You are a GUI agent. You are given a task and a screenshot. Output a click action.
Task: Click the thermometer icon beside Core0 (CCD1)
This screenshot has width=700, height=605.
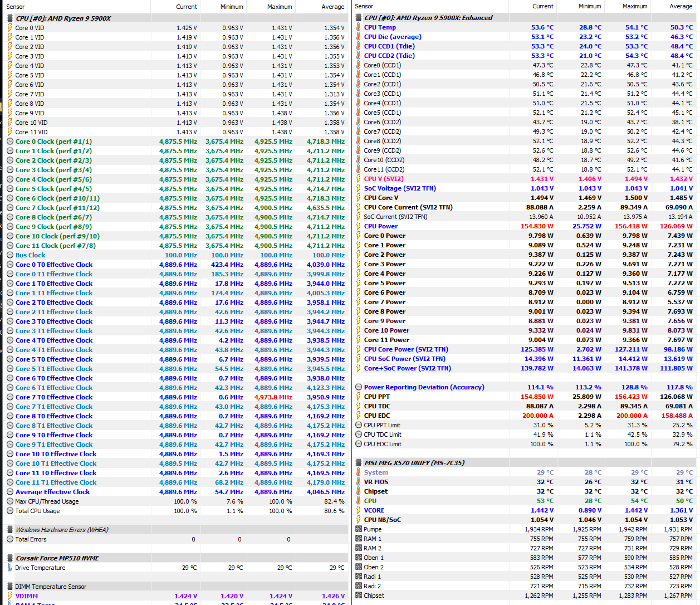(358, 65)
